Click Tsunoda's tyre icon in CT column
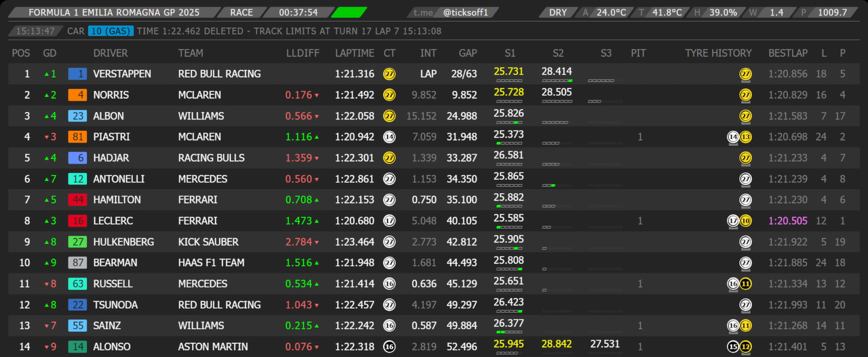The height and width of the screenshot is (357, 868). (x=389, y=305)
